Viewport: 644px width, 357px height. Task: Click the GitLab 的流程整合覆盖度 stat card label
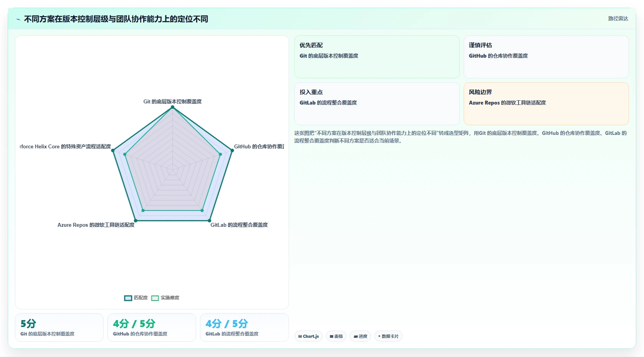(x=232, y=334)
